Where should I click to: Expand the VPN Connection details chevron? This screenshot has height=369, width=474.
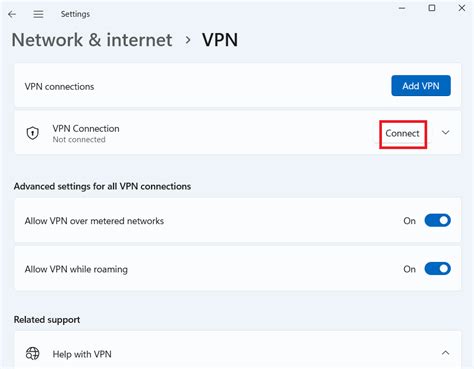coord(446,133)
